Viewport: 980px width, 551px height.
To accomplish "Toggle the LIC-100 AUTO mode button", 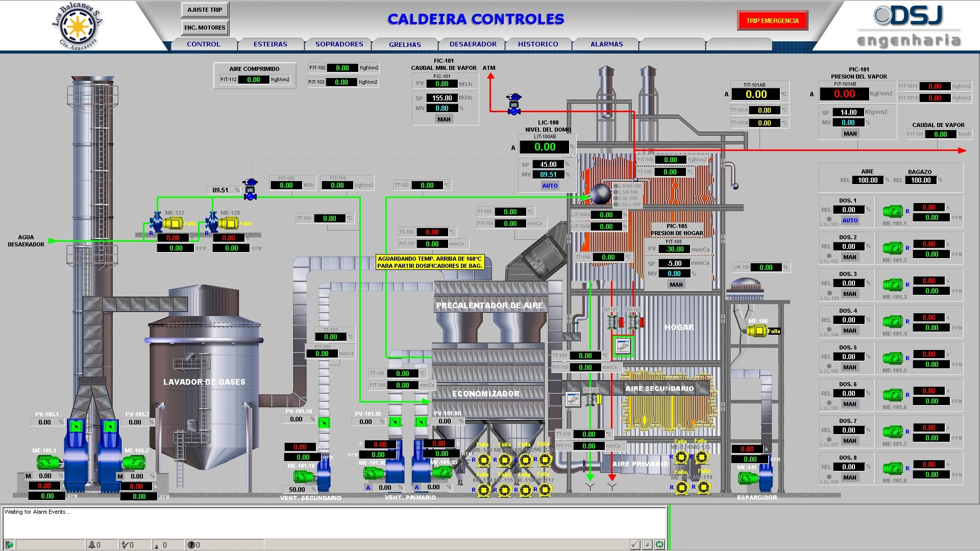I will pos(550,186).
